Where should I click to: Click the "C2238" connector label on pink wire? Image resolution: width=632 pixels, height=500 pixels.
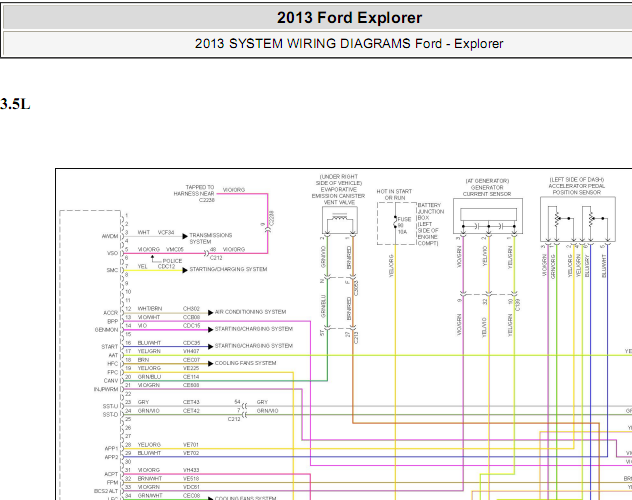pyautogui.click(x=271, y=218)
